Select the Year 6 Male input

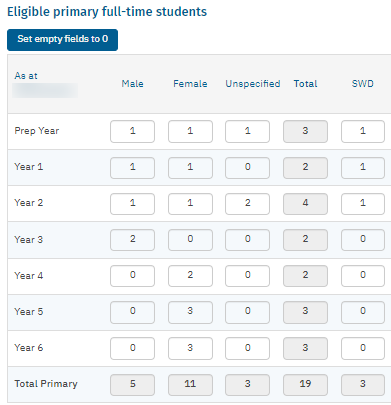tap(132, 348)
